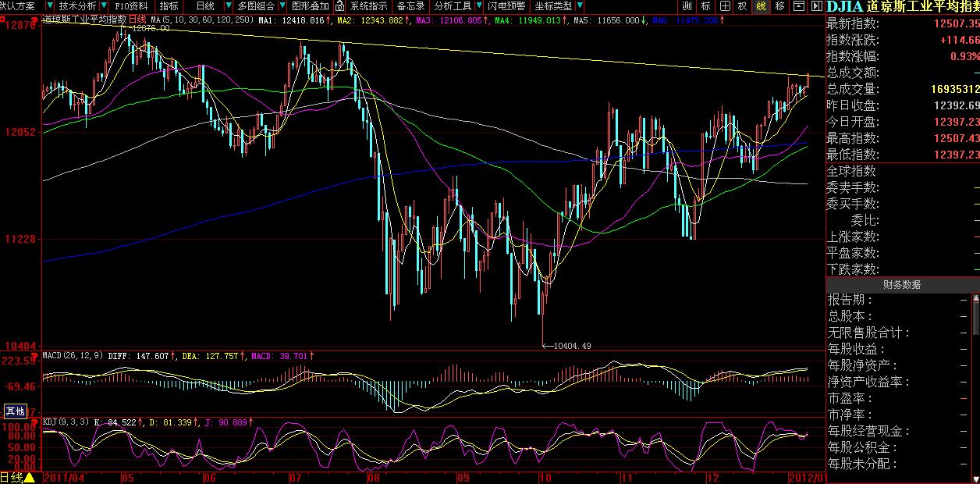
Task: Click the 系统指示 toolbar button
Action: click(x=368, y=6)
